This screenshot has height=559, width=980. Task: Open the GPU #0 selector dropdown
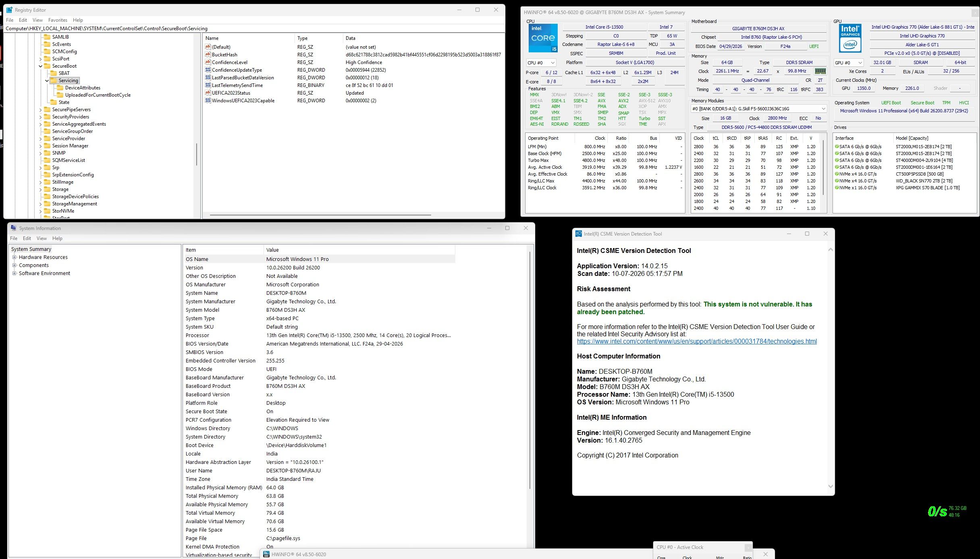(x=849, y=63)
